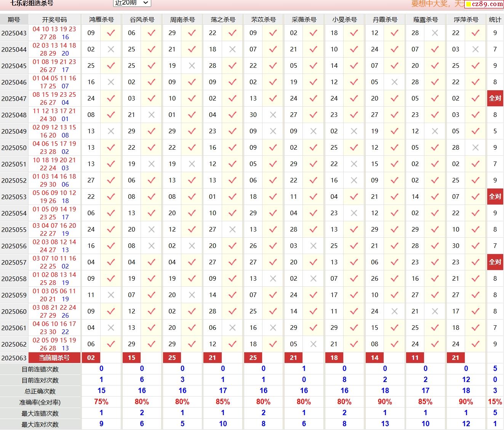Click current-period kill number 11 under 蕹露杀号
This screenshot has width=504, height=430.
point(415,358)
